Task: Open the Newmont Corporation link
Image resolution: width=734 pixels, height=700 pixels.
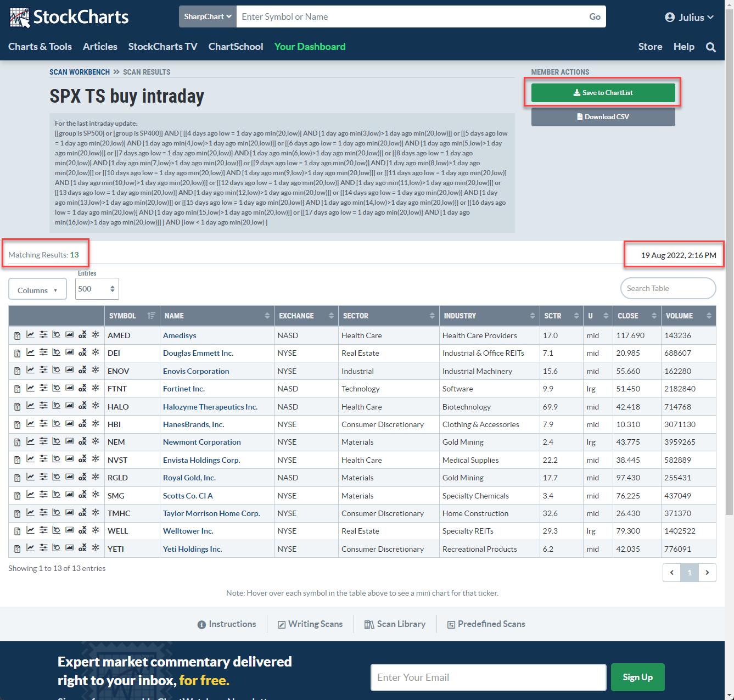Action: [201, 442]
